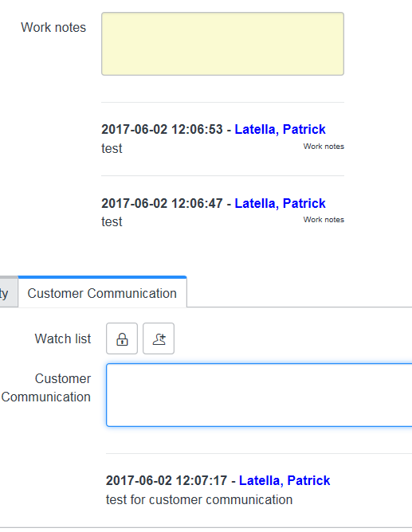Unlock the Watch list with the padlock icon
Screen dimensions: 412x532
122,338
